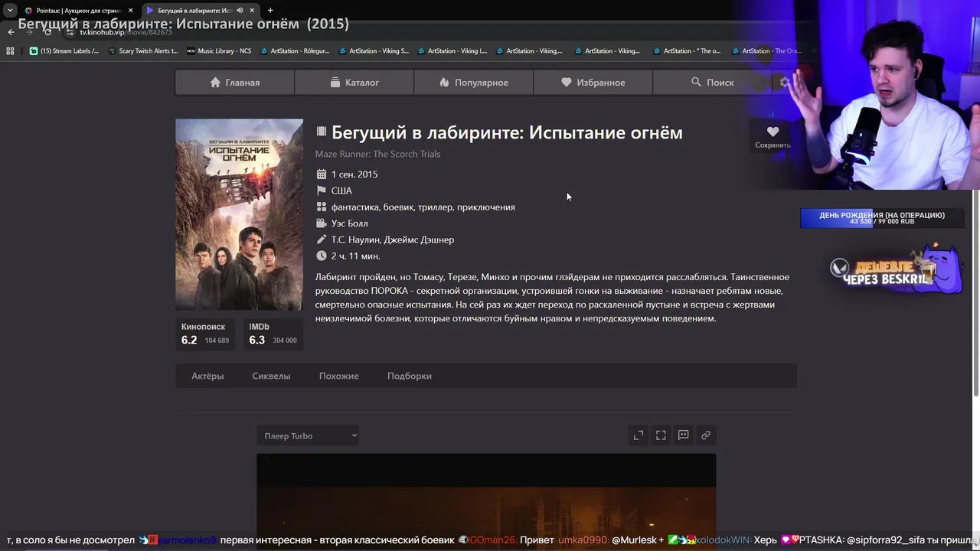The height and width of the screenshot is (551, 980).
Task: Click the genre фантастика link
Action: pos(354,207)
